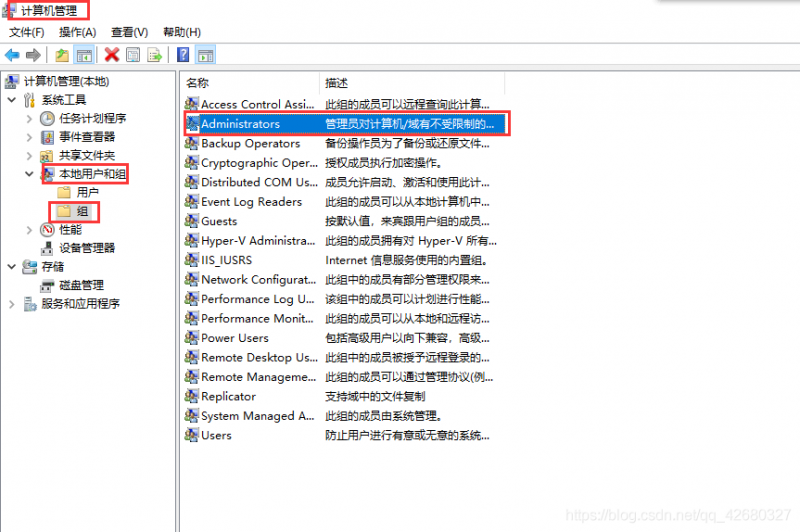Image resolution: width=800 pixels, height=532 pixels.
Task: Click the Back arrow toolbar icon
Action: 12,55
